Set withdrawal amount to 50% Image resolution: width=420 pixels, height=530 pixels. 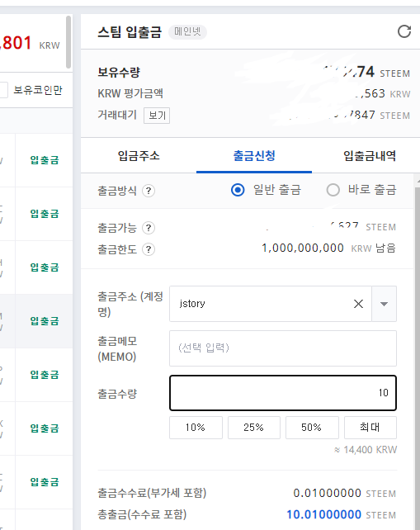[x=312, y=428]
